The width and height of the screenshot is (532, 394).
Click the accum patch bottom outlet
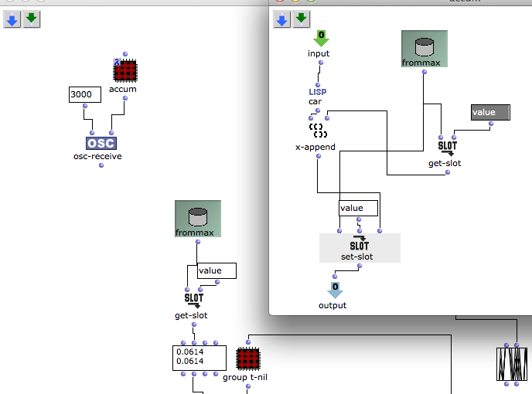click(x=125, y=98)
